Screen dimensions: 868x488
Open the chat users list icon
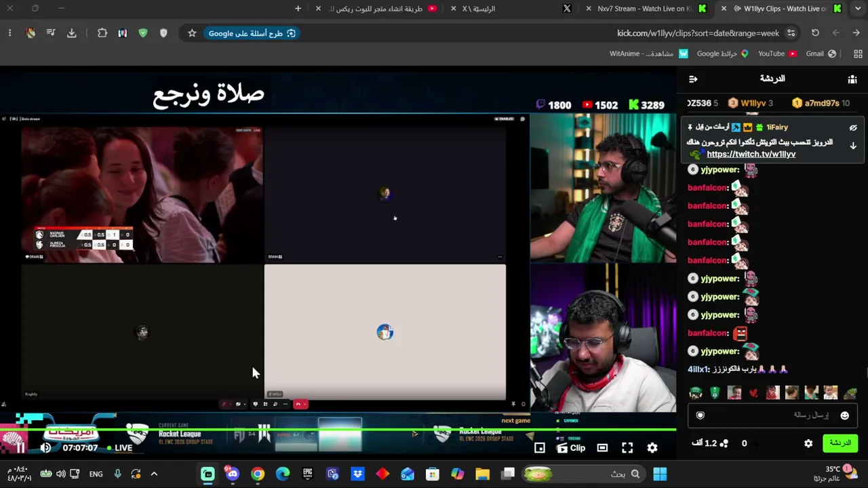[852, 79]
